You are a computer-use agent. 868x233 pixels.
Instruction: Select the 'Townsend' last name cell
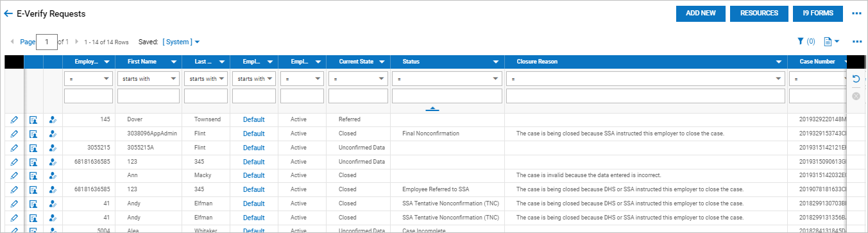coord(207,119)
